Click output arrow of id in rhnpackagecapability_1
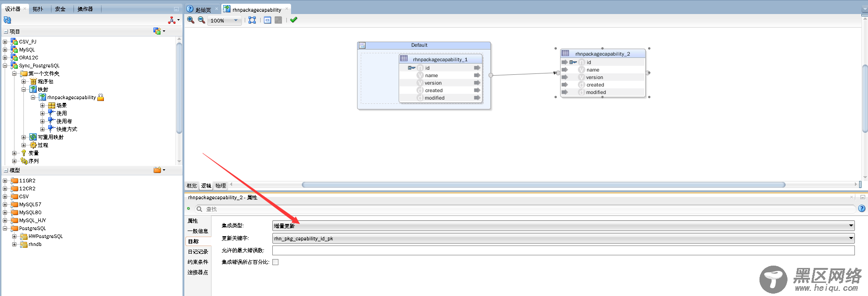 (477, 68)
